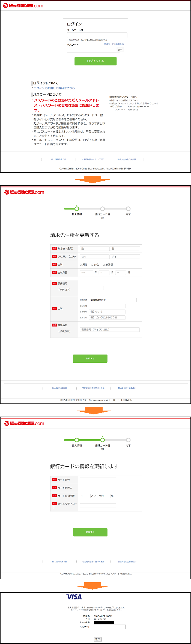Open the 都道府県を選択 dropdown
The height and width of the screenshot is (644, 191).
(x=113, y=300)
